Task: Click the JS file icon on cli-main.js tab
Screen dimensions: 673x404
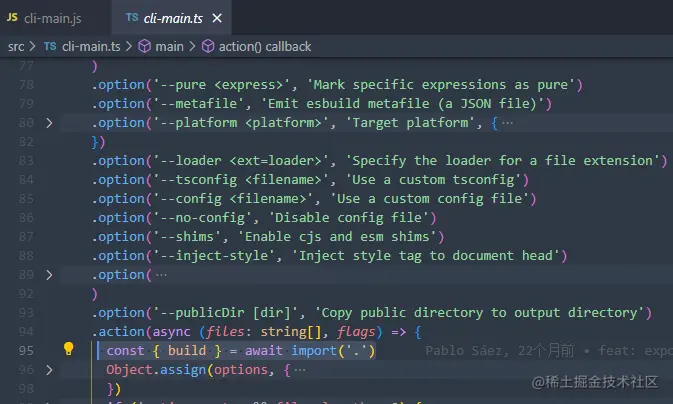Action: (x=12, y=18)
